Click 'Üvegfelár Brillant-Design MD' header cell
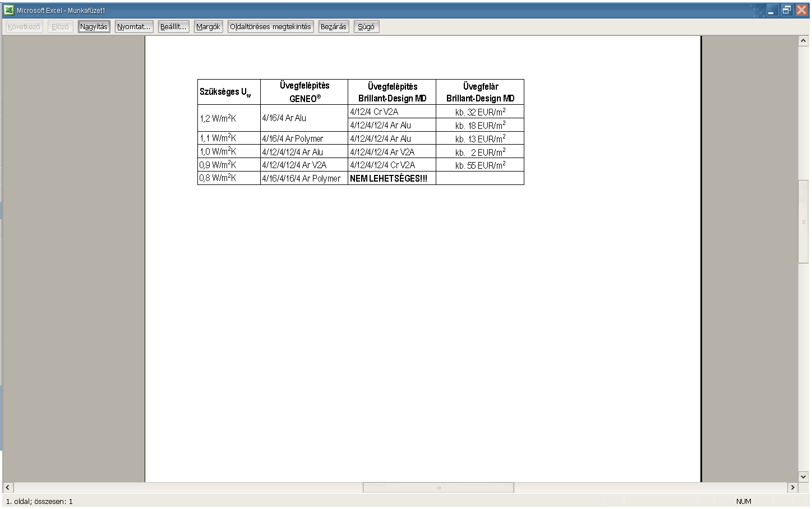The width and height of the screenshot is (812, 509). coord(480,92)
